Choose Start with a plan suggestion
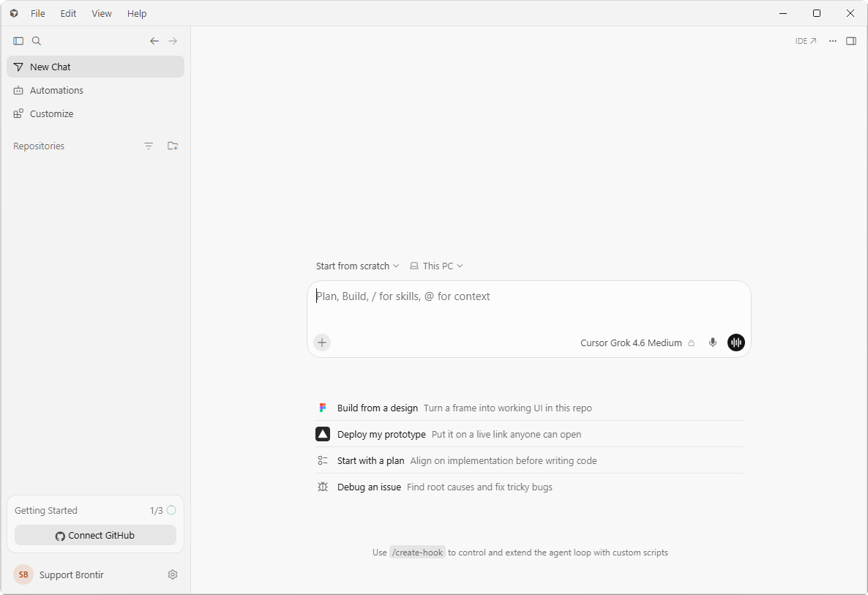The width and height of the screenshot is (868, 595). [x=528, y=460]
